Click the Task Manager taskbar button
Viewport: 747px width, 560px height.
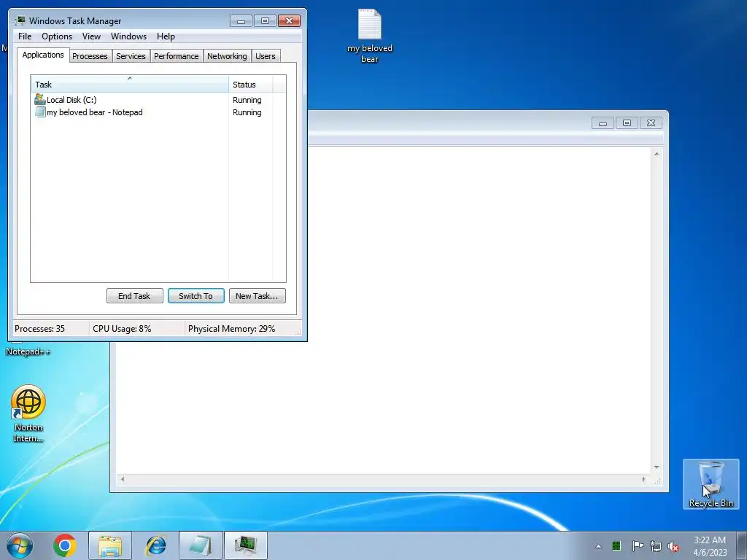click(246, 545)
